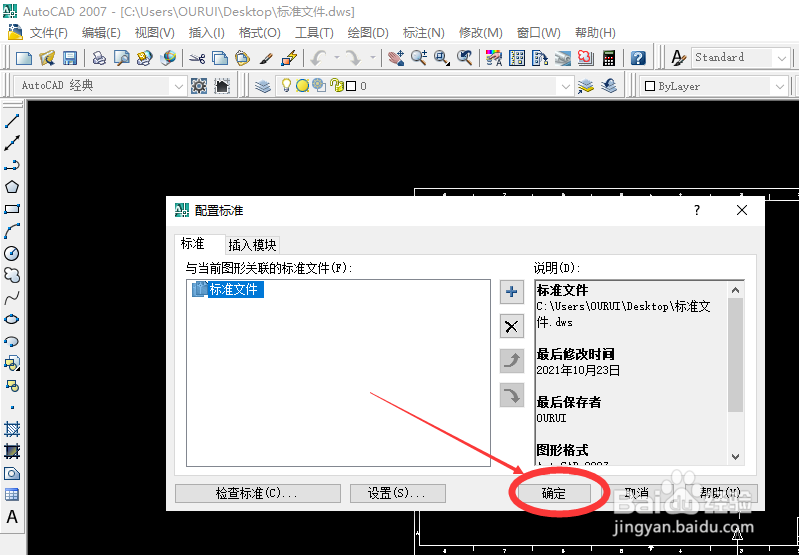Click the Open file toolbar icon
Viewport: 799px width, 555px height.
click(47, 58)
